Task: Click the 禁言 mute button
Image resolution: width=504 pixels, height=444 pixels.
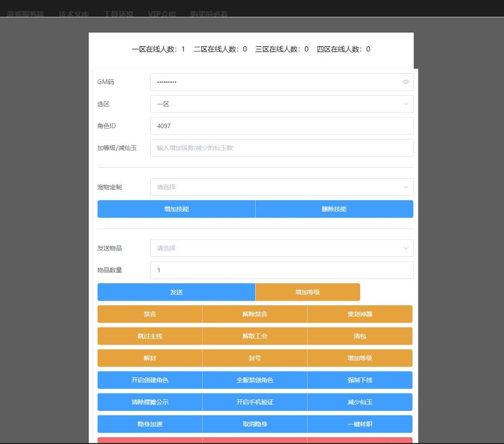Action: tap(150, 314)
